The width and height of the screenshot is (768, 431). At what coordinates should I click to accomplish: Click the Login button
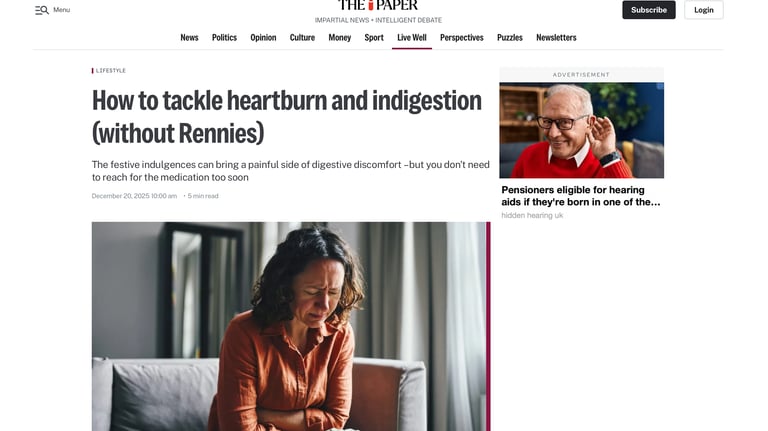[x=703, y=10]
